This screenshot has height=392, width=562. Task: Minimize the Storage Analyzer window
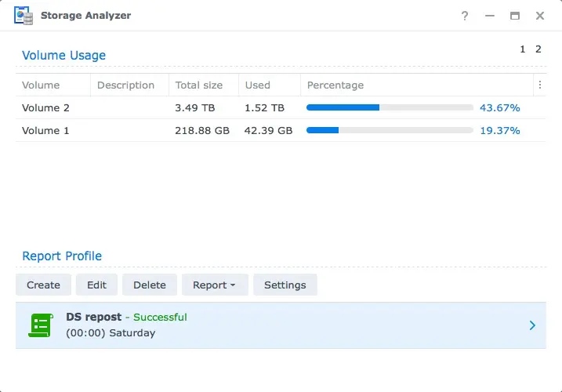pyautogui.click(x=490, y=16)
